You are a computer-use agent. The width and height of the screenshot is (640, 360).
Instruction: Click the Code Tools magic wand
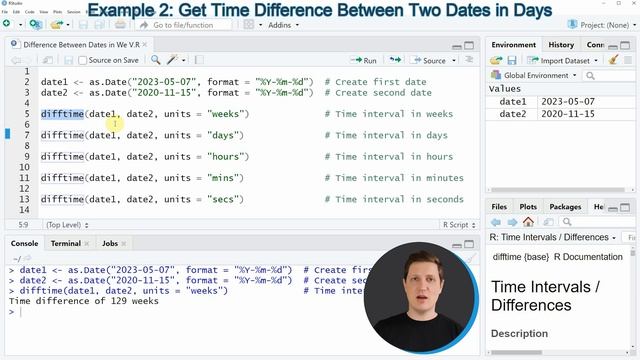click(x=172, y=60)
